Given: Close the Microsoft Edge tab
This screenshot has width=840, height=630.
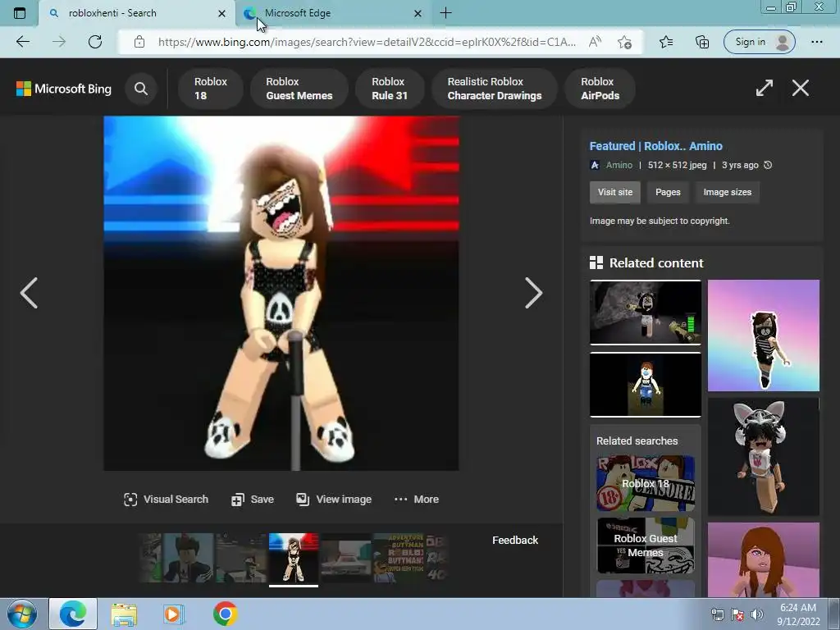Looking at the screenshot, I should coord(418,13).
